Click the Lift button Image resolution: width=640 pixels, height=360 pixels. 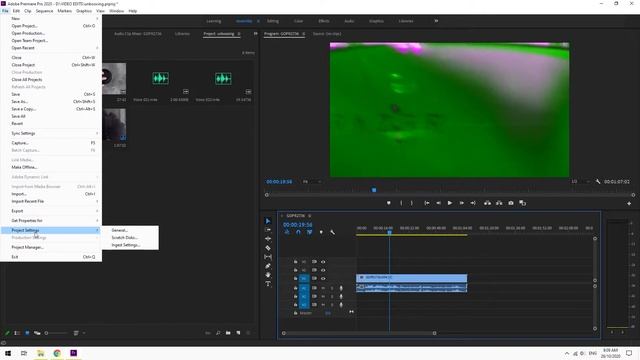(487, 203)
